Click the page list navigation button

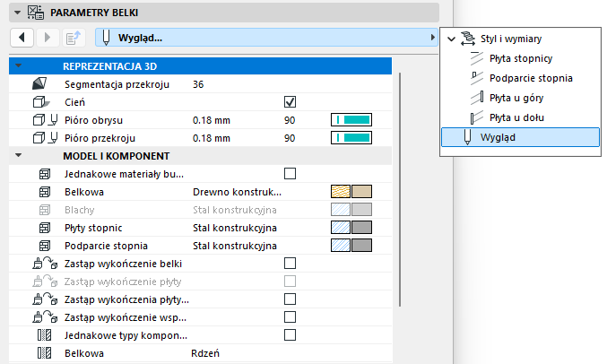pos(74,38)
